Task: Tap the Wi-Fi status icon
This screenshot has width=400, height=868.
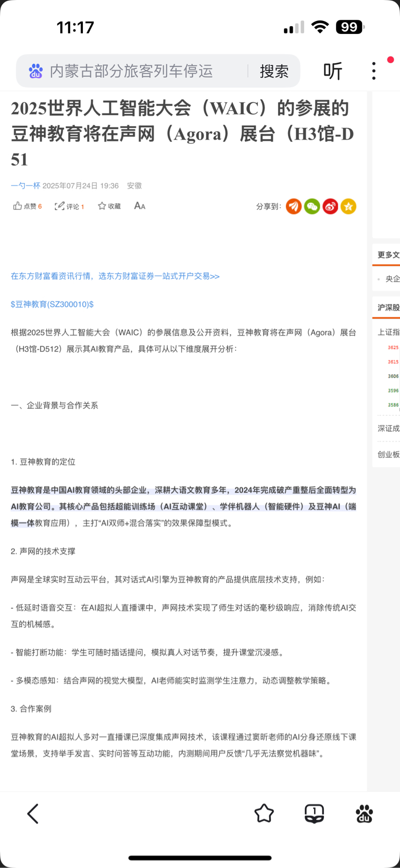Action: pos(320,27)
